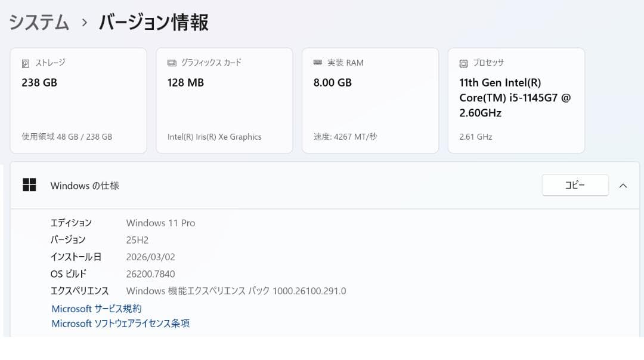Click the コピー button
Screen dimensions: 644x360
coord(574,185)
